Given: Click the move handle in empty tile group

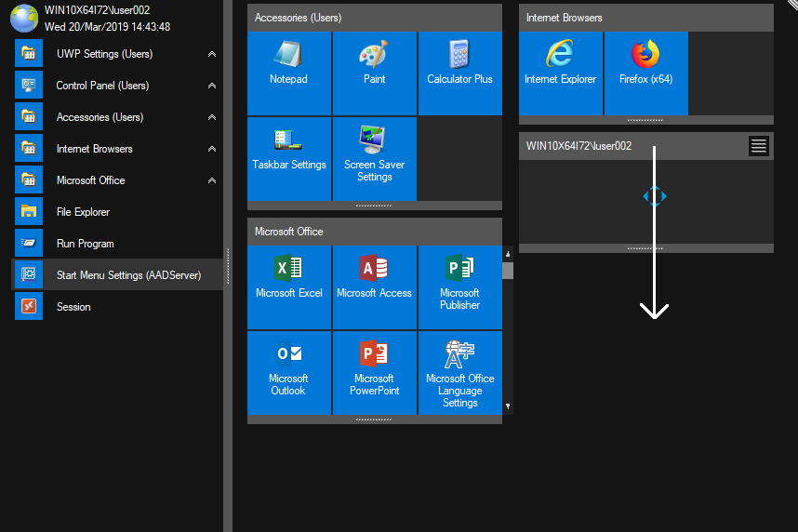Looking at the screenshot, I should pyautogui.click(x=655, y=196).
